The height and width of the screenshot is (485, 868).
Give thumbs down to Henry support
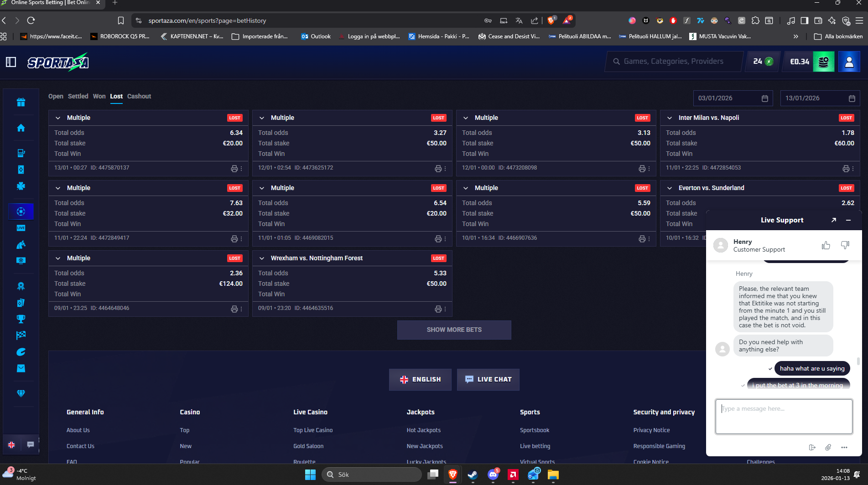[x=845, y=245]
